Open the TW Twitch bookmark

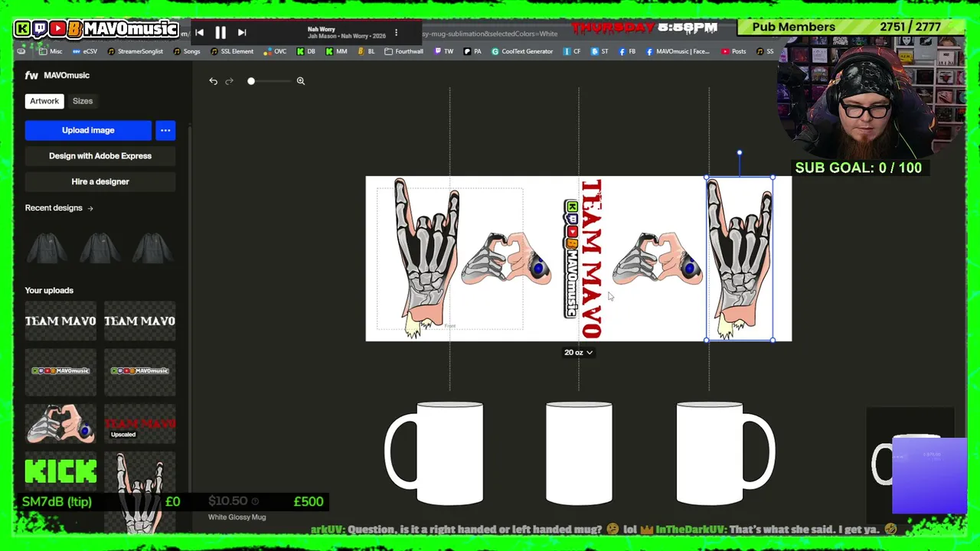click(444, 52)
